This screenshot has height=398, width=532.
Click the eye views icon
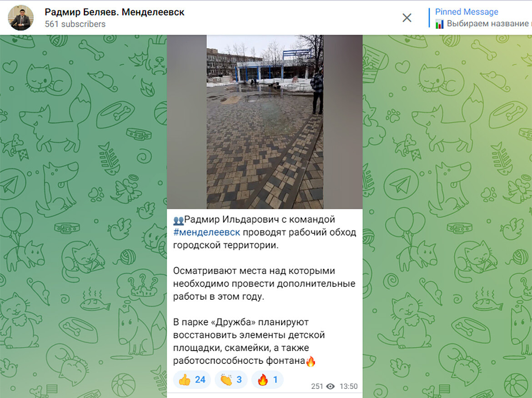(331, 387)
